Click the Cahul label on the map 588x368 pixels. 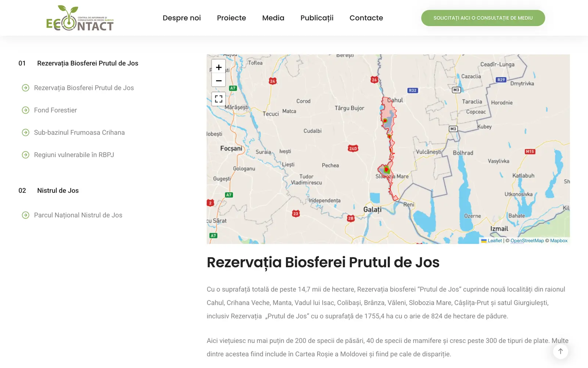pos(395,100)
